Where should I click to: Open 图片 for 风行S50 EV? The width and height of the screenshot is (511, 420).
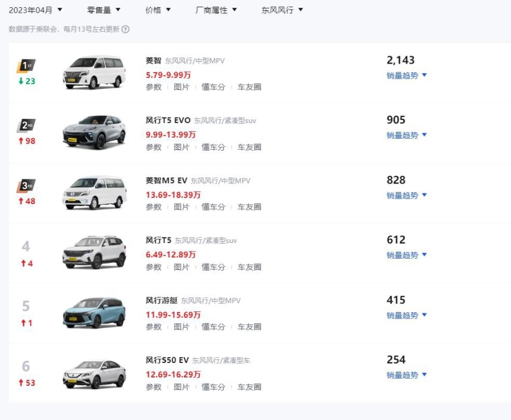pyautogui.click(x=182, y=387)
